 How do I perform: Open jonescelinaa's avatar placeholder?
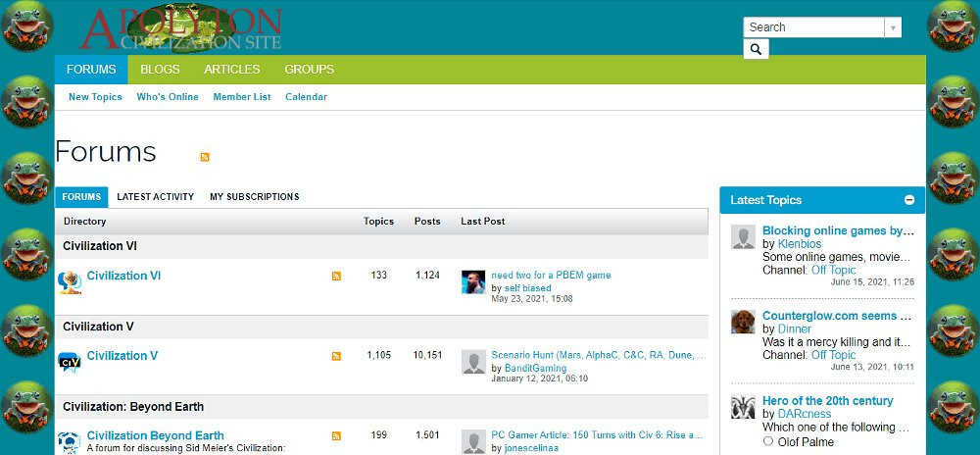click(x=473, y=441)
